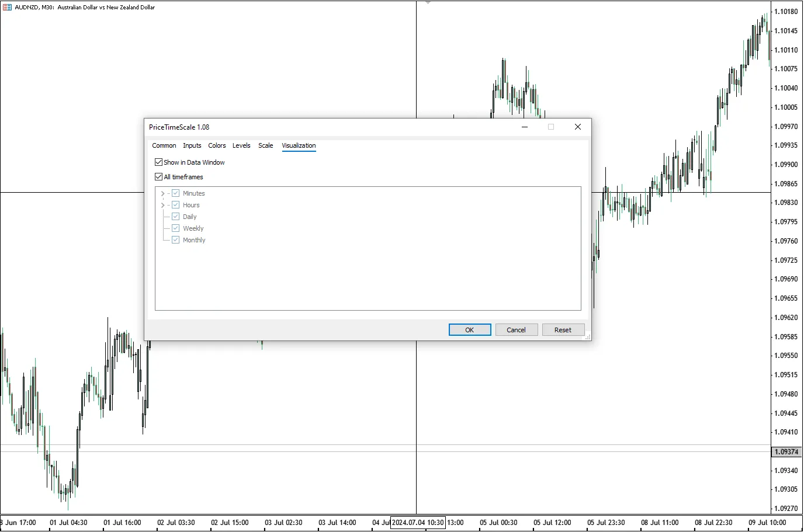
Task: Click the 03 Jul 02:30 time label
Action: (x=284, y=523)
